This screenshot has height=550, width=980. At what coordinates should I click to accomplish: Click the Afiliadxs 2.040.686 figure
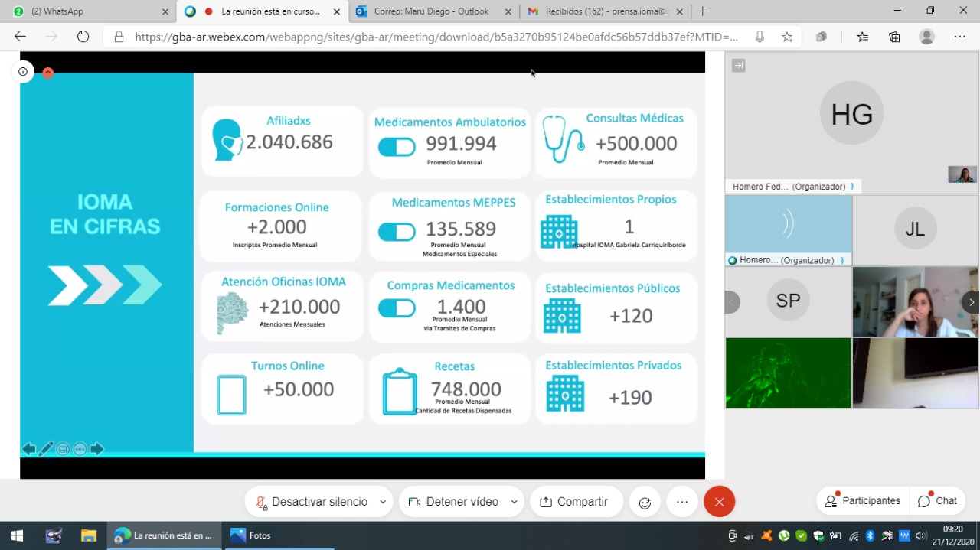pyautogui.click(x=289, y=142)
